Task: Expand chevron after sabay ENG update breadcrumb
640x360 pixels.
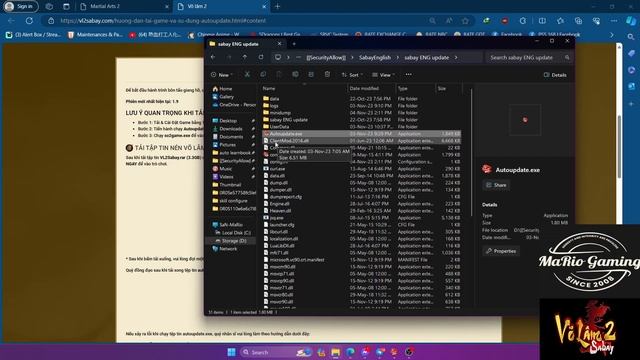Action: pos(456,58)
